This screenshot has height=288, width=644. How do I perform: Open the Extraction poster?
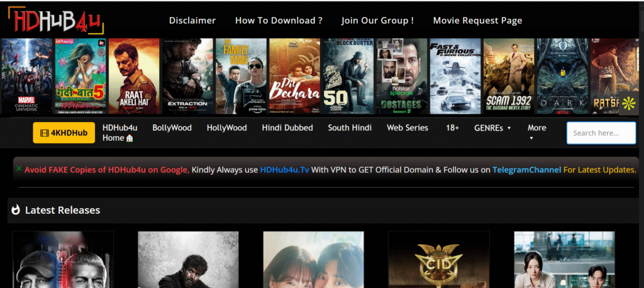pyautogui.click(x=187, y=76)
